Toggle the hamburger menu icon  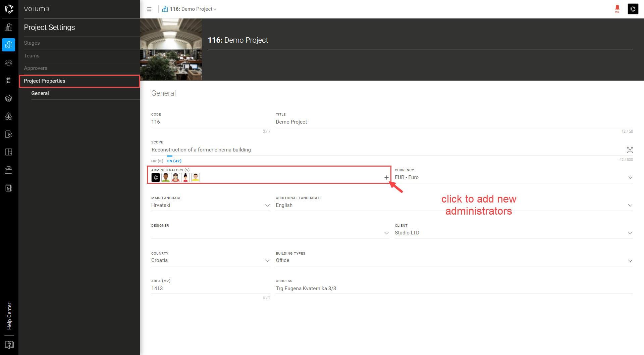(149, 9)
